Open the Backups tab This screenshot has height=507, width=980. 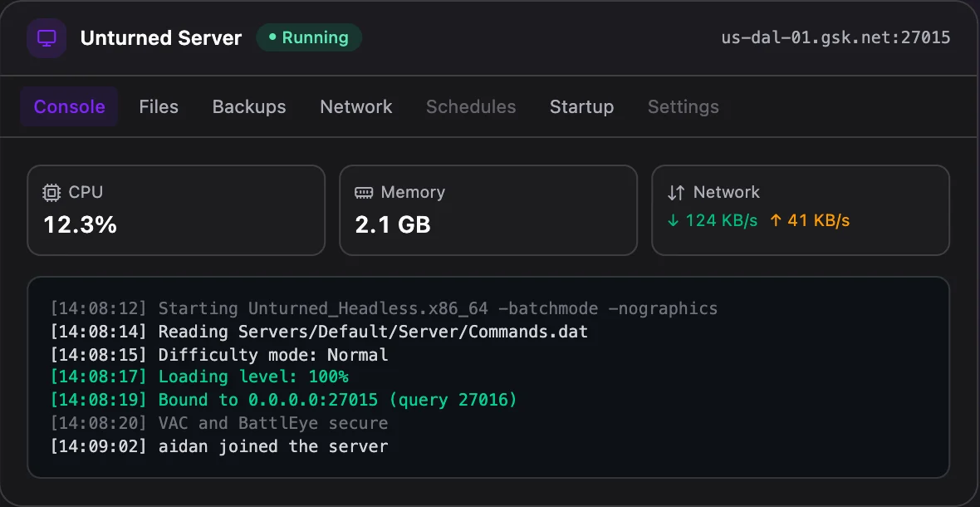pos(249,107)
